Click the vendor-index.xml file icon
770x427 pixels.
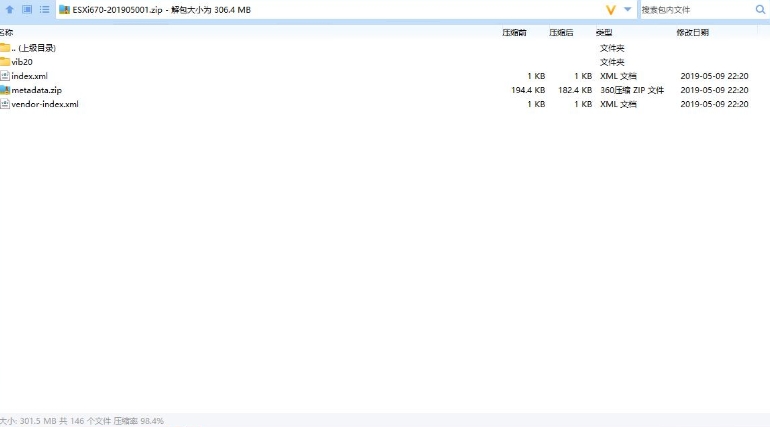coord(5,104)
